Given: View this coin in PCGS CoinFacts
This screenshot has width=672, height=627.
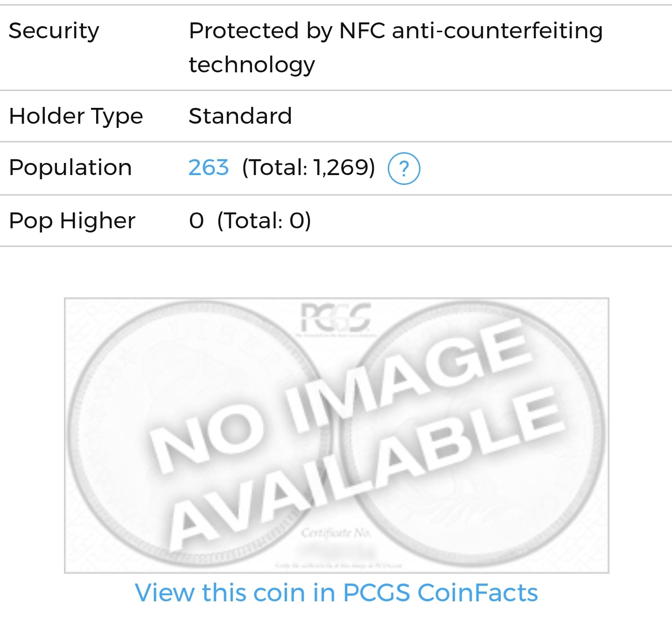Looking at the screenshot, I should 336,593.
